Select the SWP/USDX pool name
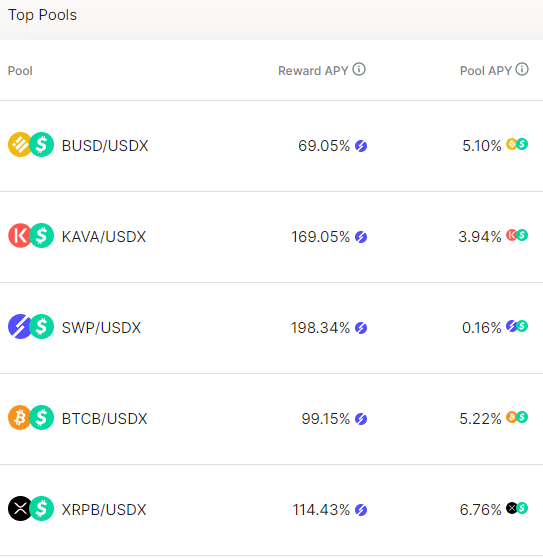The height and width of the screenshot is (558, 543). click(x=101, y=328)
